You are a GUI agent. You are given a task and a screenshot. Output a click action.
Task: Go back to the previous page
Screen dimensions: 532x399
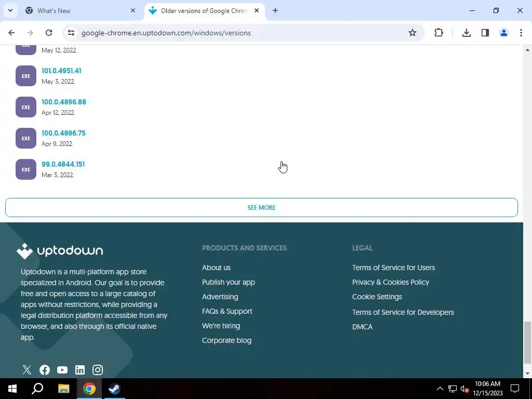[x=11, y=33]
